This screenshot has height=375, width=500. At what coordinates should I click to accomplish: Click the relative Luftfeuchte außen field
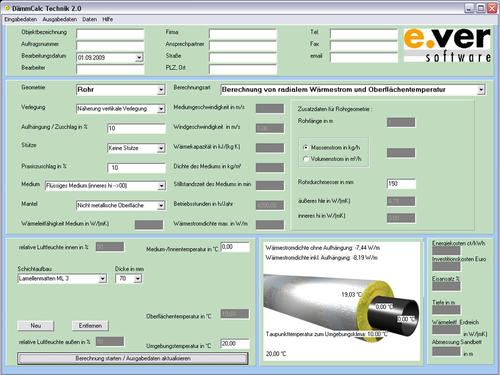(x=110, y=341)
